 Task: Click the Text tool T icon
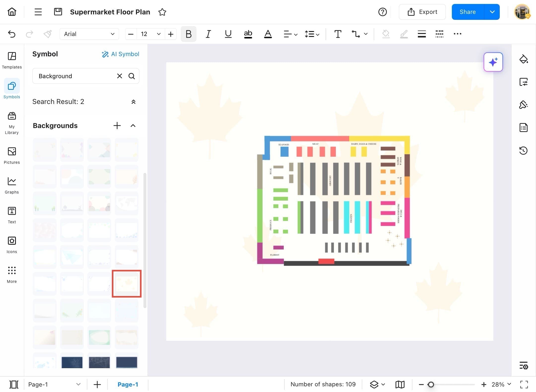coord(338,34)
